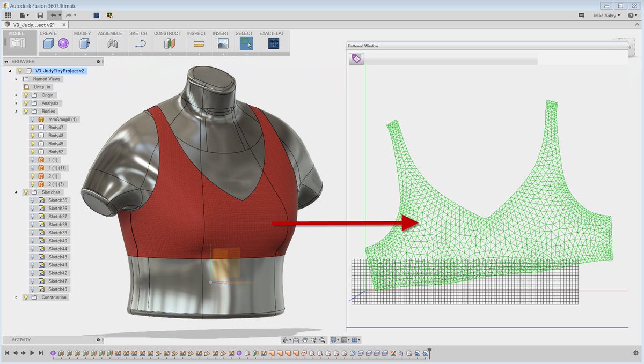Activate the Select tool icon
Screen dimensions: 644x364
coord(246,43)
